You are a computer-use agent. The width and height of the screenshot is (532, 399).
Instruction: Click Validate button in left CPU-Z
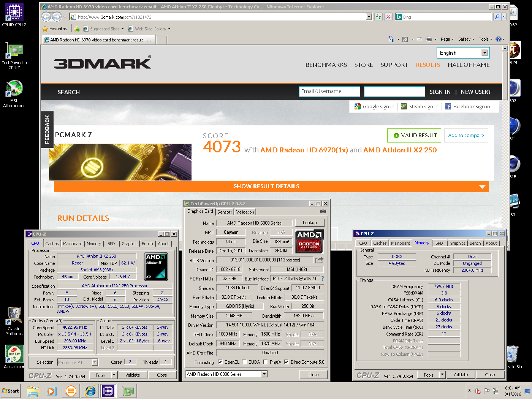pyautogui.click(x=133, y=375)
